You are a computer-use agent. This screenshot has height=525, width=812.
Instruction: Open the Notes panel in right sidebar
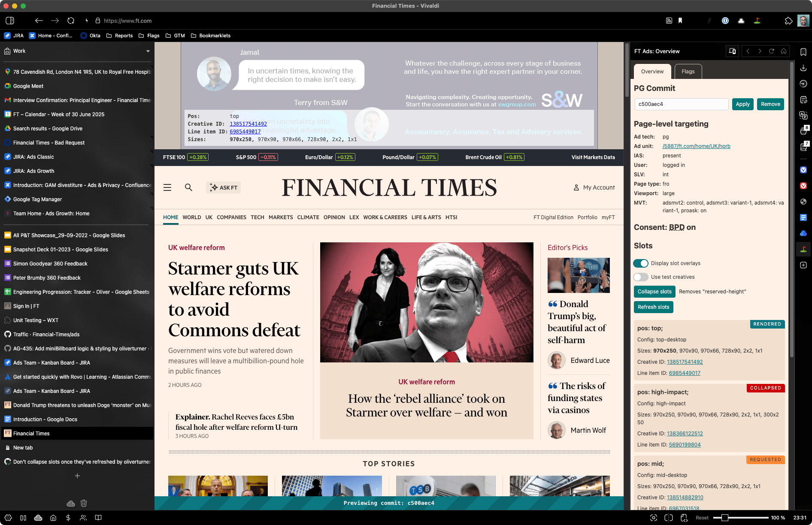click(x=803, y=100)
